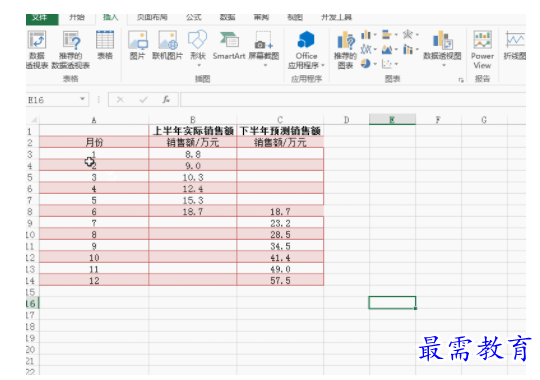Expand the bar chart dropdown arrow
Viewport: 540px width, 380px height.
396,35
